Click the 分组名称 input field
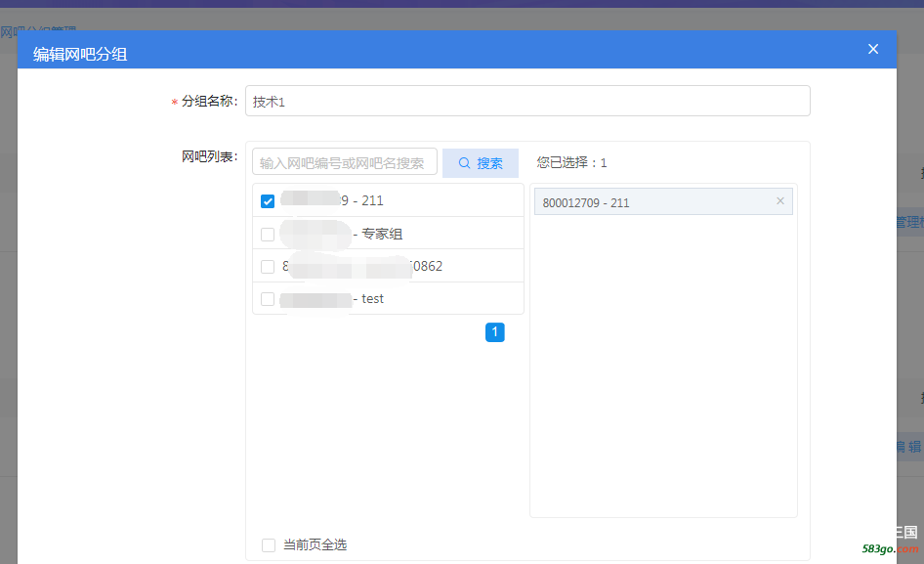The image size is (924, 564). [x=527, y=101]
